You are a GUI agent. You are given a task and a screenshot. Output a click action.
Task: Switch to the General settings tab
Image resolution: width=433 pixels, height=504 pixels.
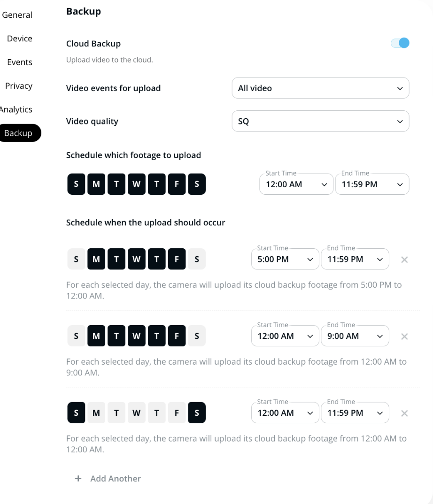tap(17, 15)
